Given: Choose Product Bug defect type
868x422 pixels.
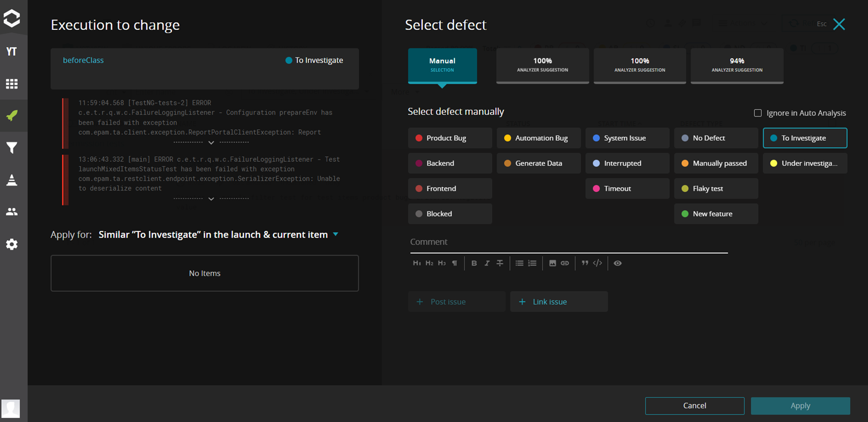Looking at the screenshot, I should [450, 138].
